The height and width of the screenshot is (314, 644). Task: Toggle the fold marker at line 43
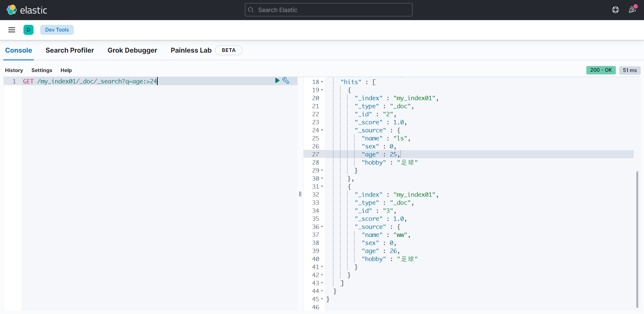[322, 283]
